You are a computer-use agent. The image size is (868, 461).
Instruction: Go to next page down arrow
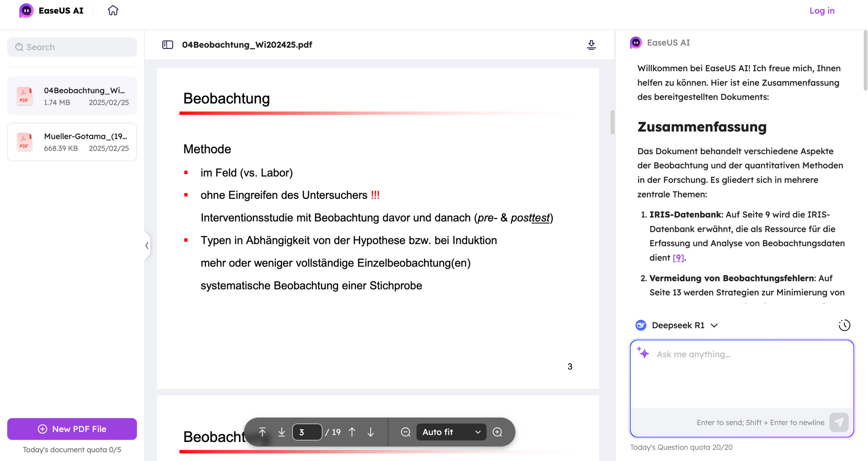coord(371,432)
